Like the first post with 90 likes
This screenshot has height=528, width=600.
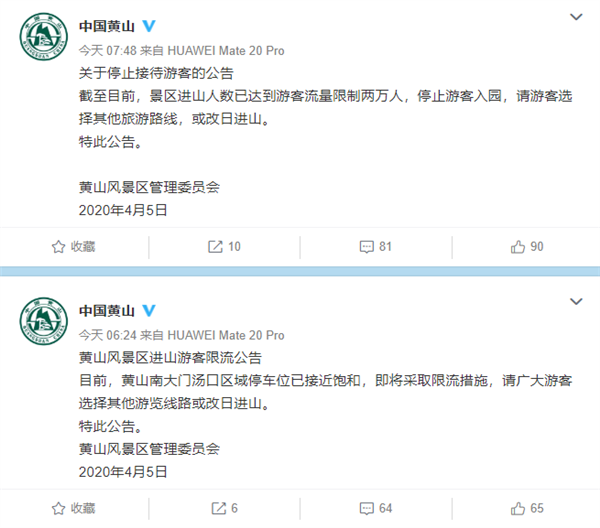pos(518,246)
